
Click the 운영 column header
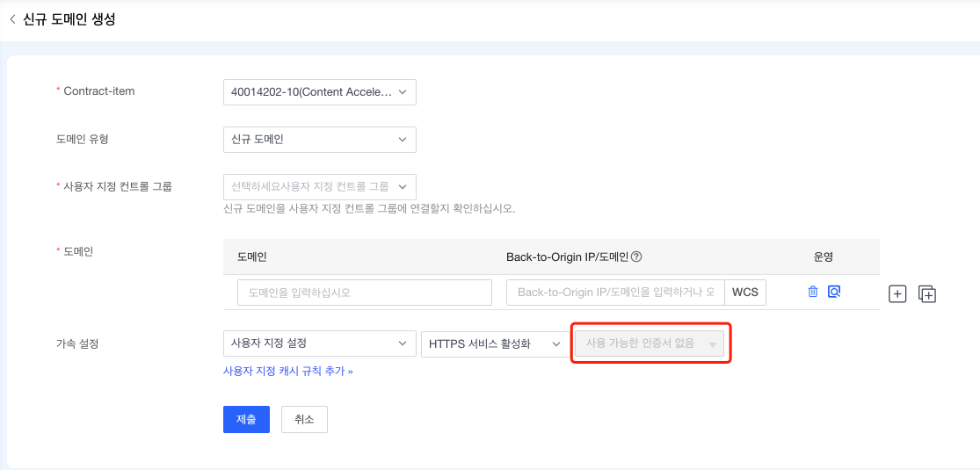823,257
